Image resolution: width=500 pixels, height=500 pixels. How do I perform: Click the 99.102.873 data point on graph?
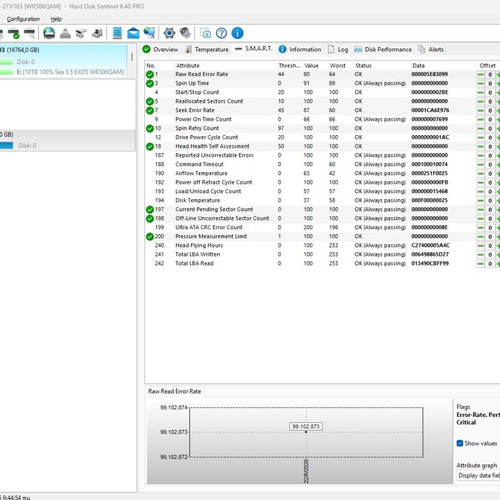306,432
